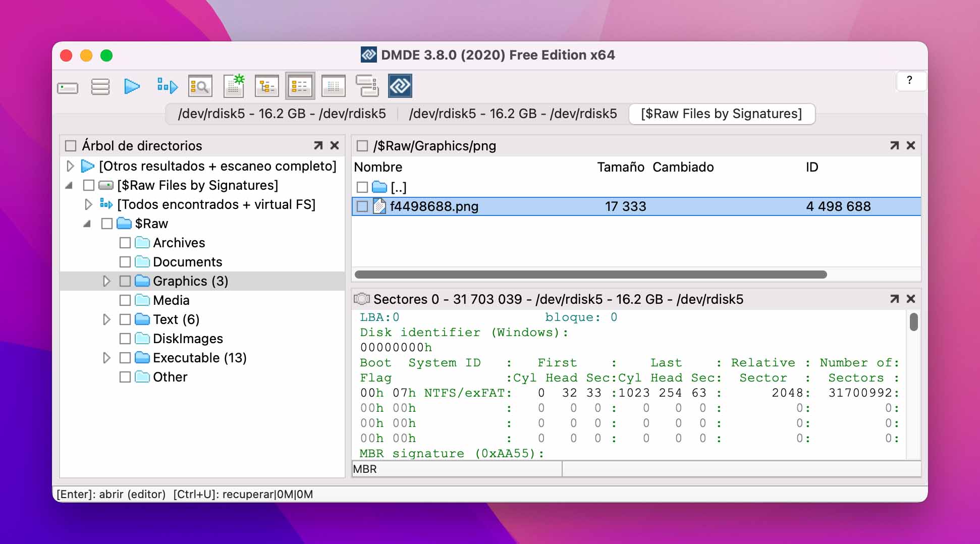Expand the Text (6) folder

pos(106,319)
